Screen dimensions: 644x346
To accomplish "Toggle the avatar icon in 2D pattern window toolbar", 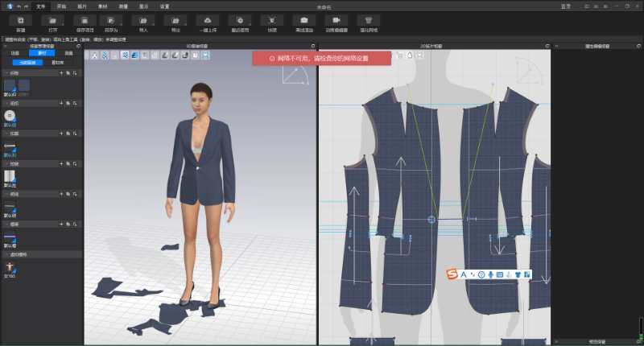I will (409, 56).
